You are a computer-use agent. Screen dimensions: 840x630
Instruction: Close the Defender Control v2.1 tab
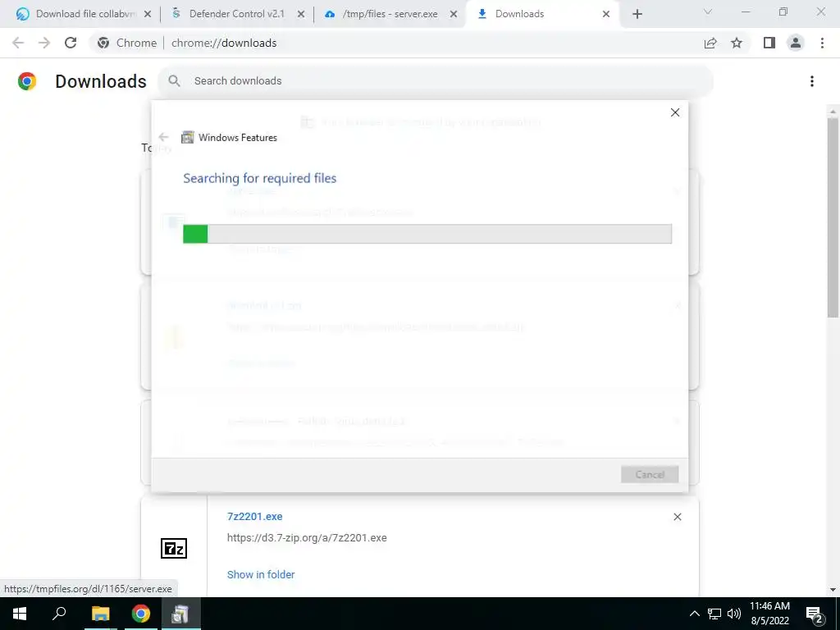301,14
